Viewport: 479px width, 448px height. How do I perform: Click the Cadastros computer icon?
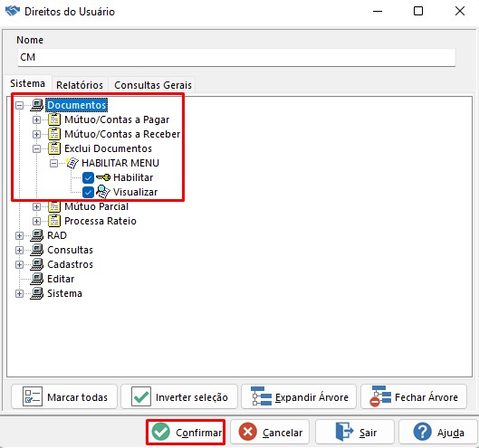click(x=37, y=264)
